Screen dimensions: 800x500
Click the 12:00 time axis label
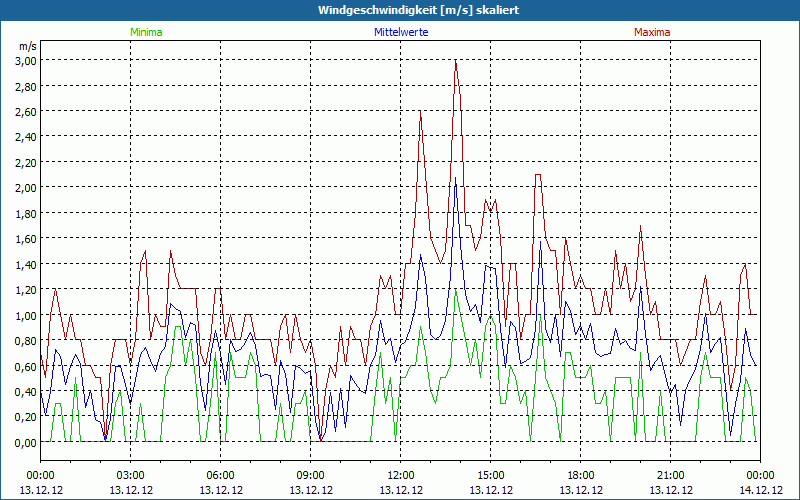[x=401, y=476]
